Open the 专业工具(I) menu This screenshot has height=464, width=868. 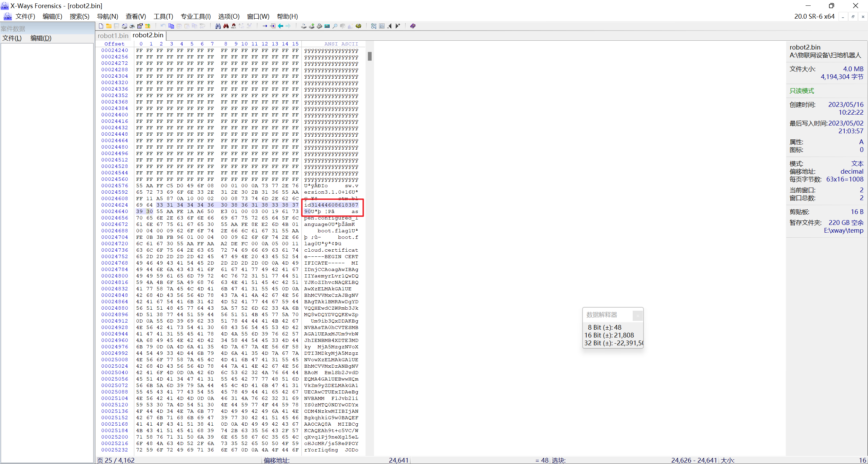click(196, 16)
